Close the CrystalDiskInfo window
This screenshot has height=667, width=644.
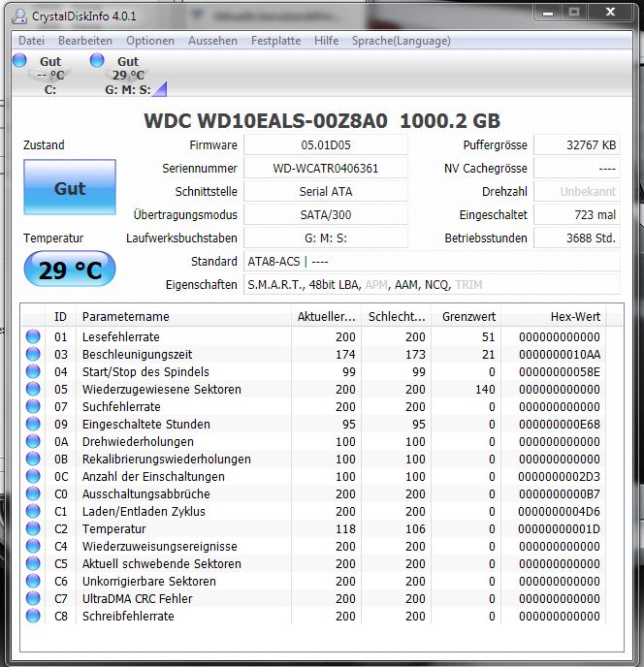pyautogui.click(x=610, y=13)
